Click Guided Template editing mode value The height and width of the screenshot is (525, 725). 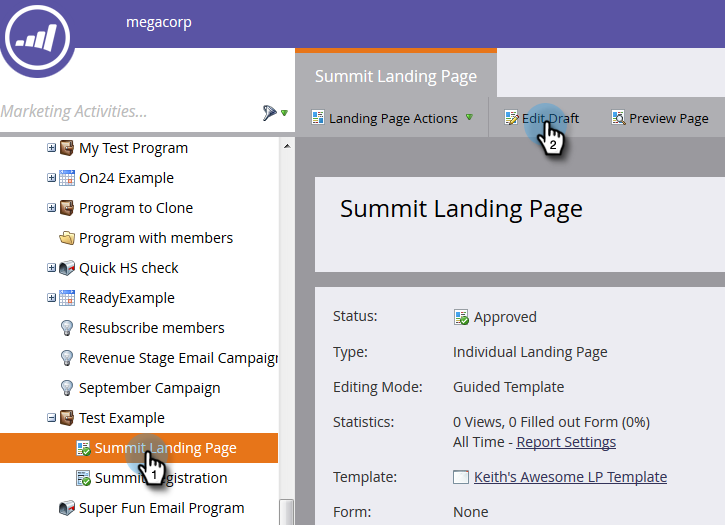tap(508, 387)
